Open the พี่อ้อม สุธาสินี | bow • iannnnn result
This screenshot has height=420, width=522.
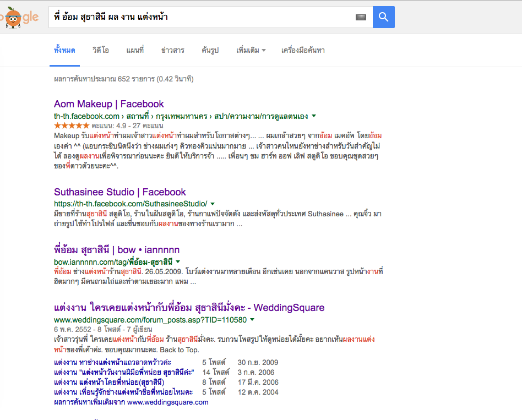click(117, 250)
